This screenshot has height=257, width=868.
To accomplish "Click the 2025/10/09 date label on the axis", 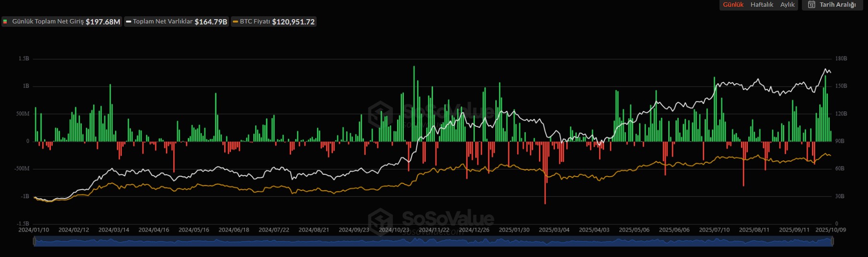I will pos(831,230).
